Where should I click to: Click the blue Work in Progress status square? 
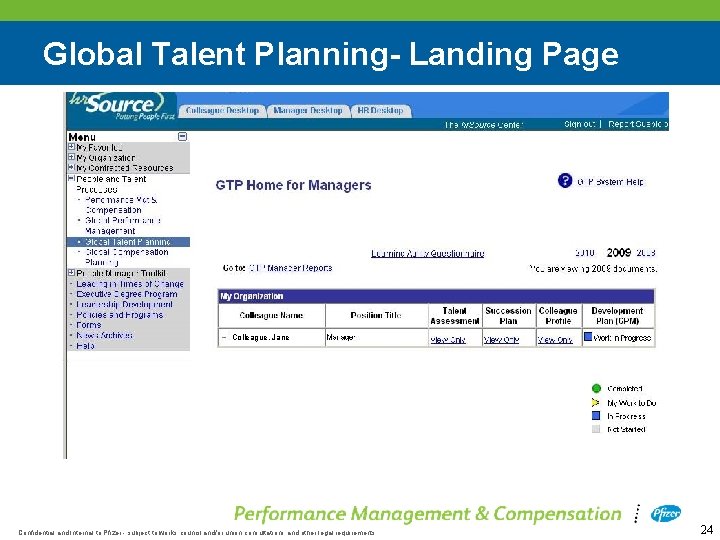pyautogui.click(x=588, y=337)
